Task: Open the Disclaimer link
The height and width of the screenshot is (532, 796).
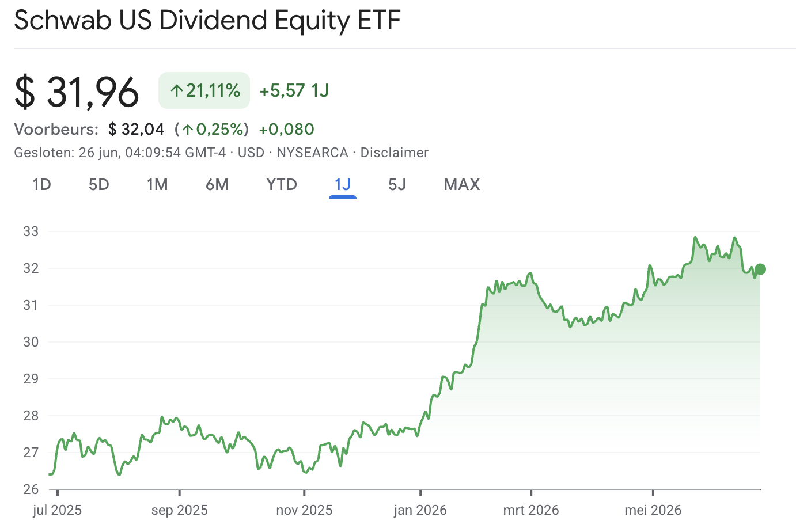Action: click(x=395, y=153)
